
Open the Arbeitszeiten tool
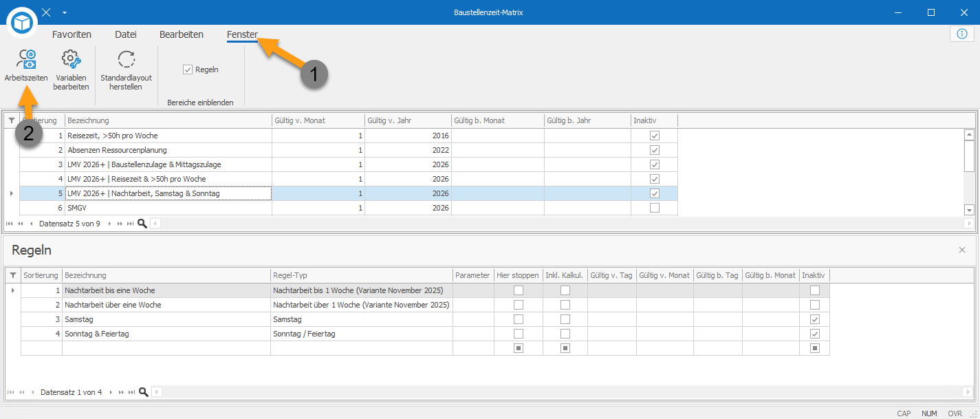26,66
